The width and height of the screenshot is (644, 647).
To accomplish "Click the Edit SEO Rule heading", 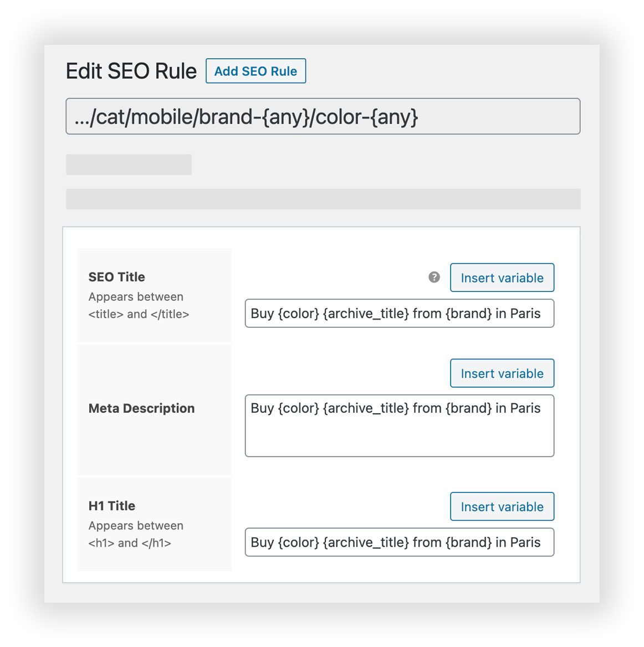I will tap(131, 71).
